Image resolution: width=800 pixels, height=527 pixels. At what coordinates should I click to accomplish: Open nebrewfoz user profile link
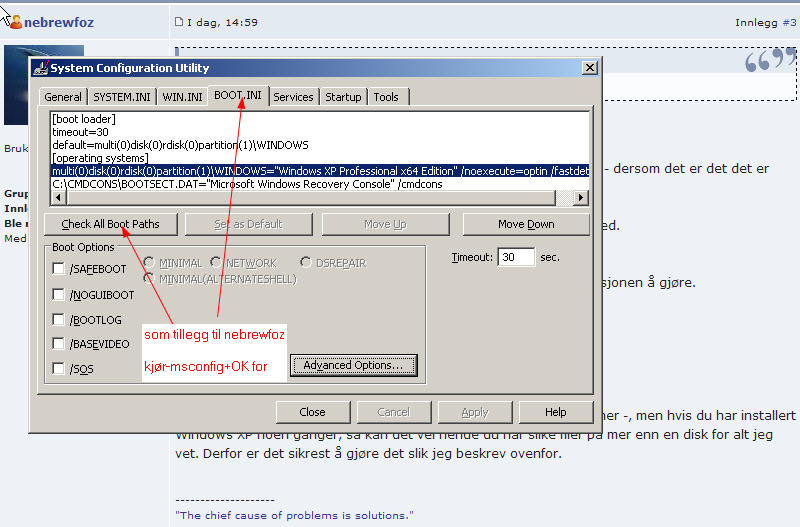59,22
